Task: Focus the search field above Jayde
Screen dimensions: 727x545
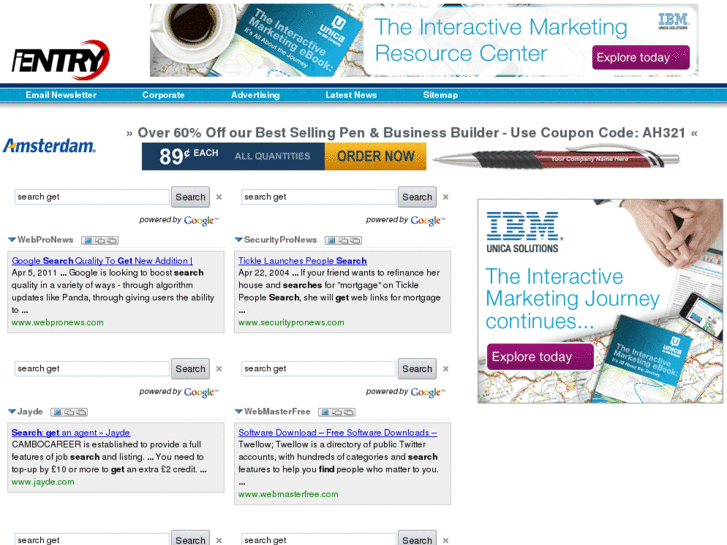Action: coord(92,369)
